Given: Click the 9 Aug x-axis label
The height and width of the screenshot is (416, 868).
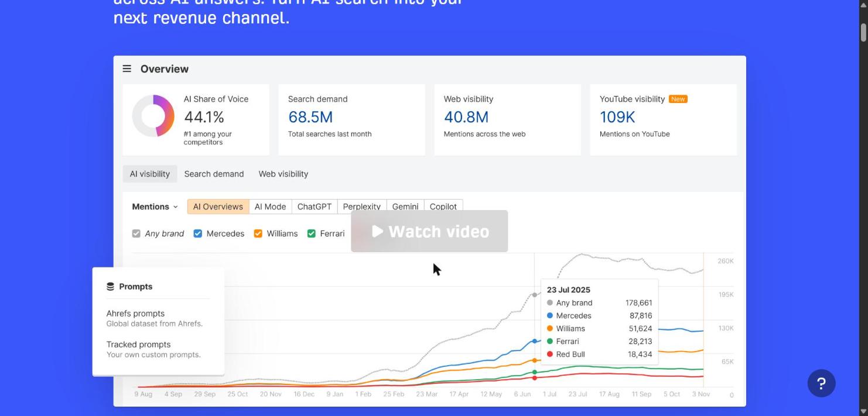Looking at the screenshot, I should (x=143, y=394).
